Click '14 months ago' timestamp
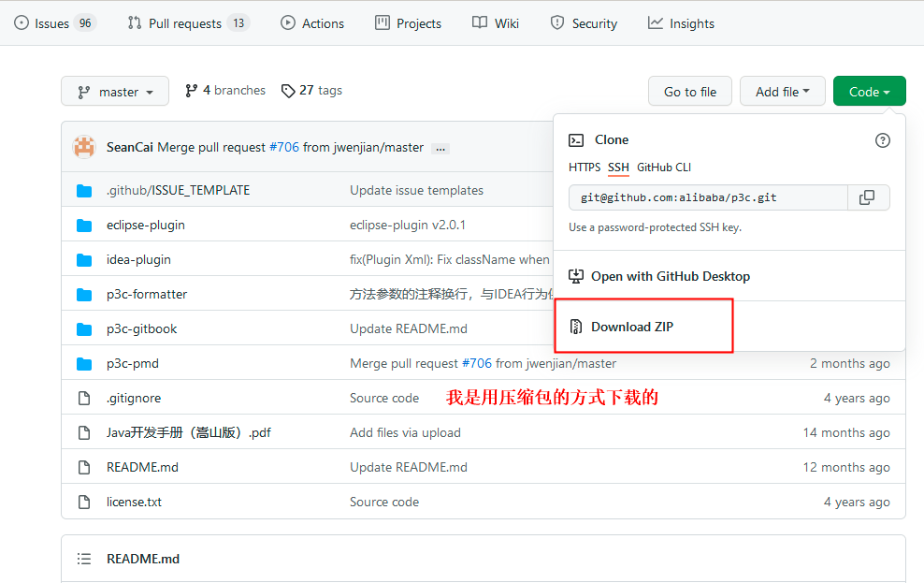Screen dimensions: 924x583 click(x=846, y=432)
